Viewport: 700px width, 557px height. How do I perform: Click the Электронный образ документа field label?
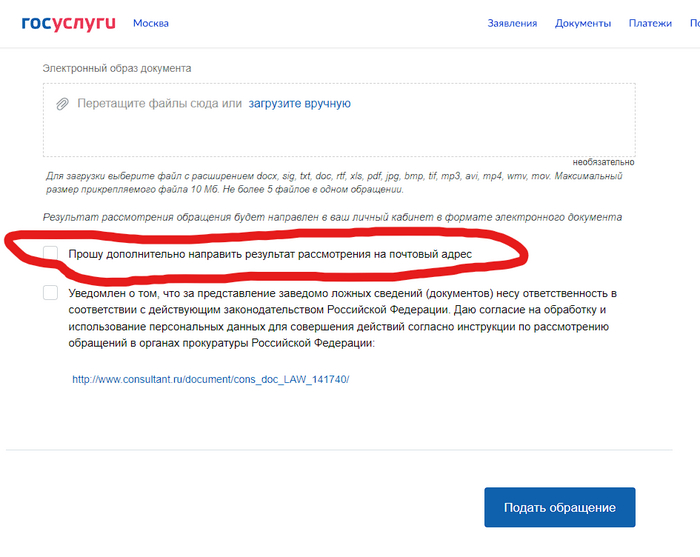click(x=117, y=68)
